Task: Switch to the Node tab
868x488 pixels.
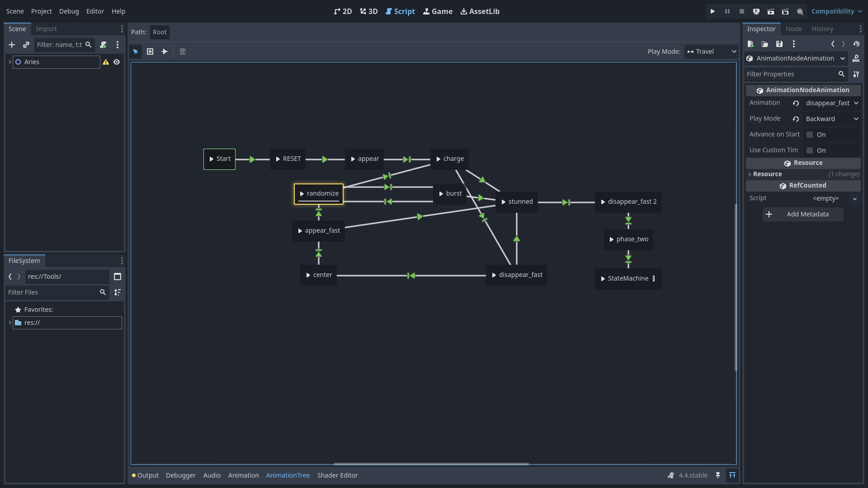Action: [793, 29]
